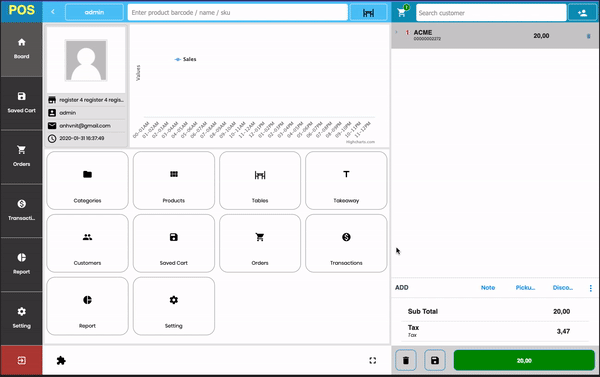Open the Categories tile
The image size is (600, 377).
point(87,180)
